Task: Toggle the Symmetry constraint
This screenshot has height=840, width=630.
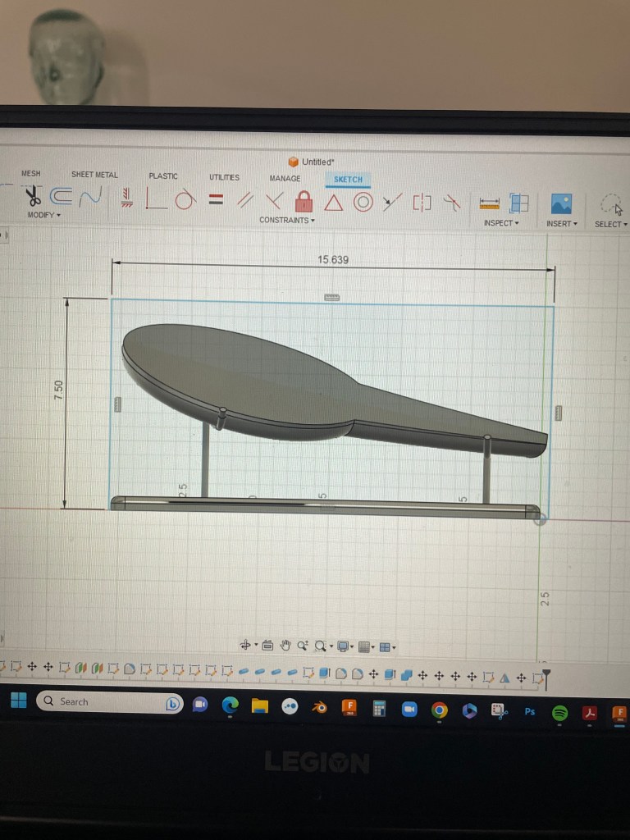Action: [422, 202]
